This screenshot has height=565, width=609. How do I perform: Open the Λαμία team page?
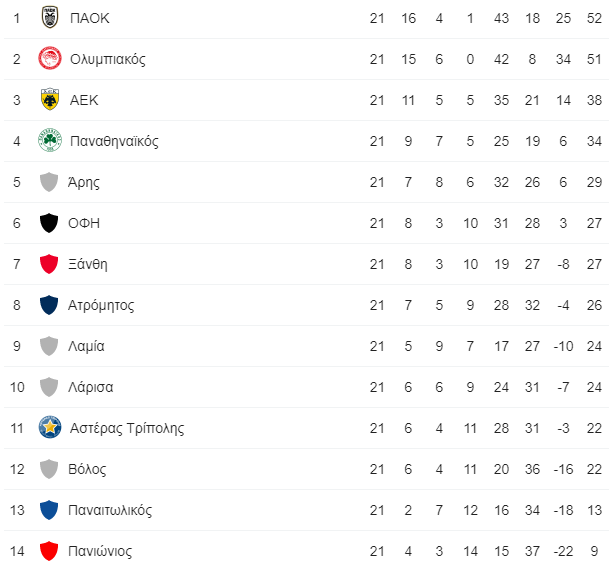tap(86, 346)
